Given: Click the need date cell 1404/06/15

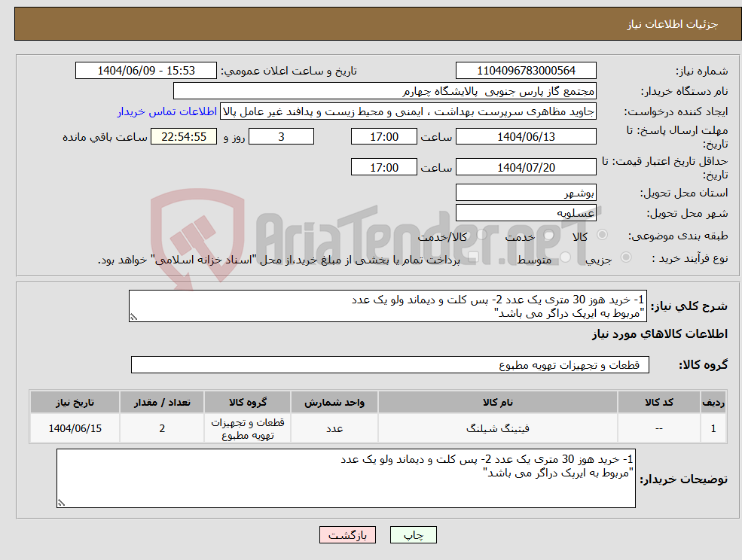Looking at the screenshot, I should click(75, 428).
